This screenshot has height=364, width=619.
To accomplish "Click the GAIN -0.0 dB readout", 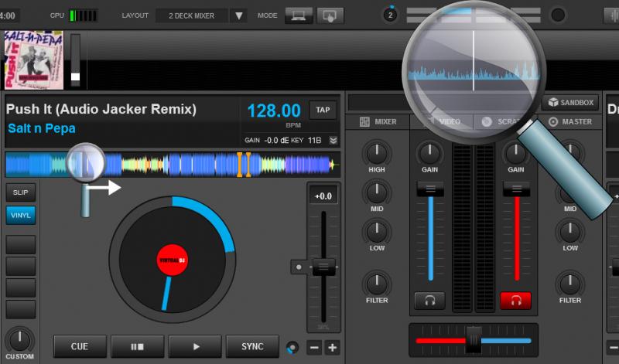I will [x=276, y=141].
